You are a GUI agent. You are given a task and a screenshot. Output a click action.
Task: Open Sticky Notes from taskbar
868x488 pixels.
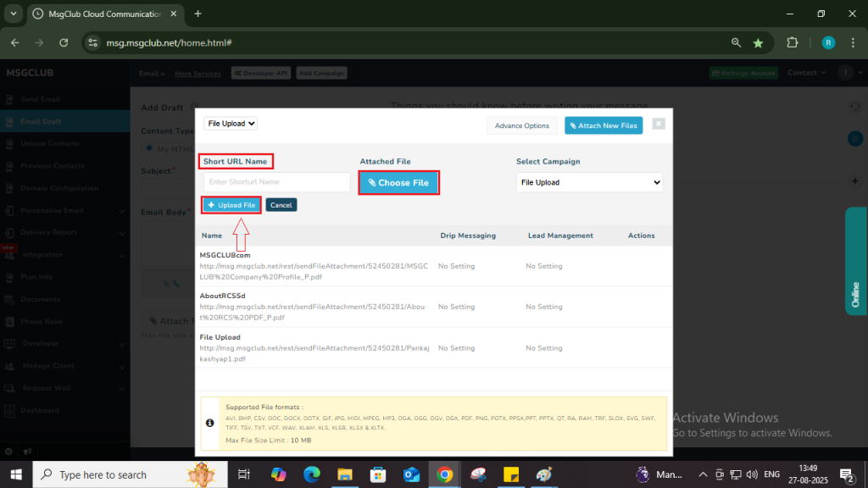click(511, 474)
